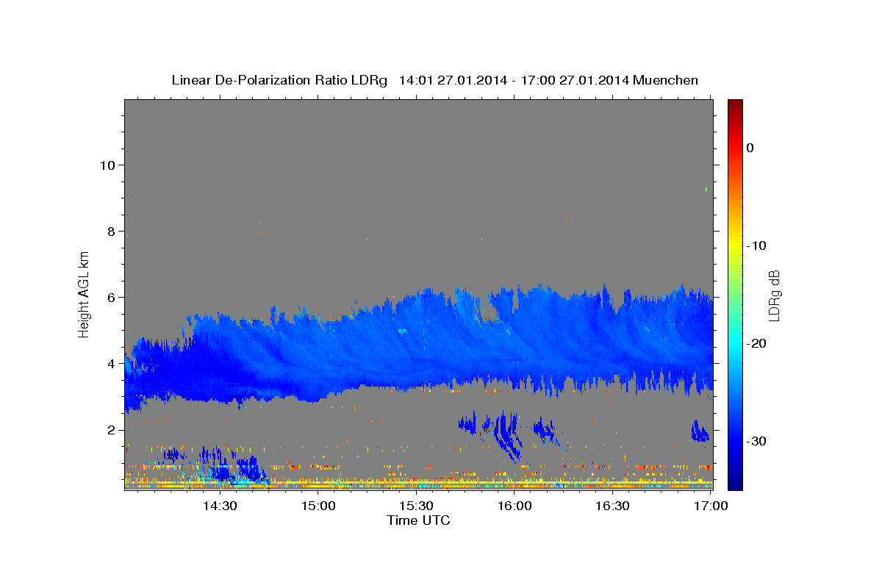882x588 pixels.
Task: Click the 14:30 time tick label
Action: pos(219,506)
